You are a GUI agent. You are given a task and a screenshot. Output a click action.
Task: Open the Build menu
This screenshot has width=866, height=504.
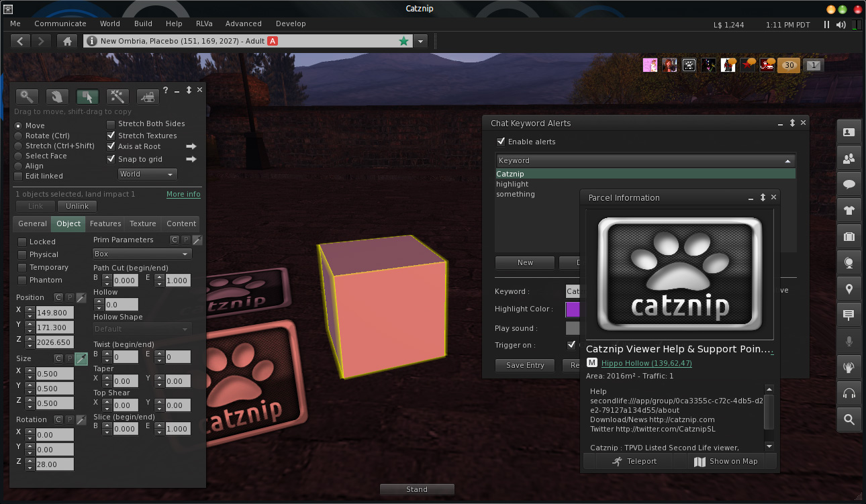[143, 23]
